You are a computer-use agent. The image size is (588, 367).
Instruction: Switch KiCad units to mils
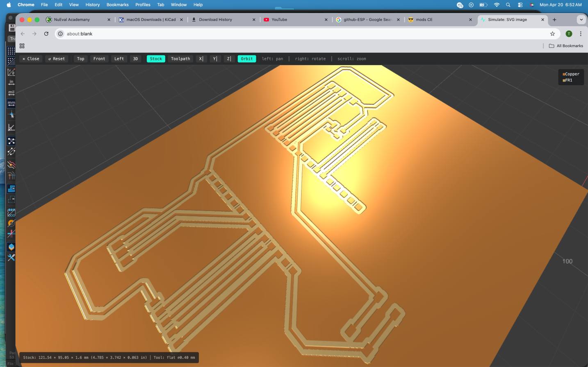[11, 93]
